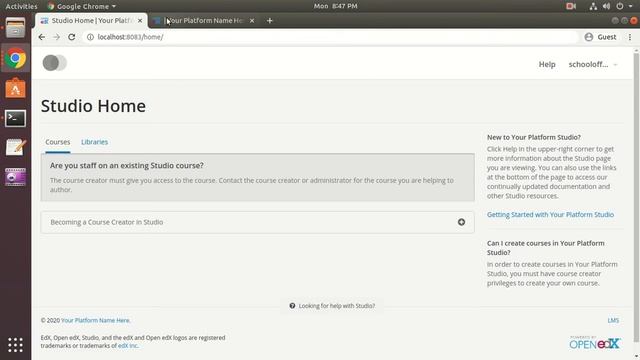Show Applications grid
The image size is (640, 360).
point(16,345)
